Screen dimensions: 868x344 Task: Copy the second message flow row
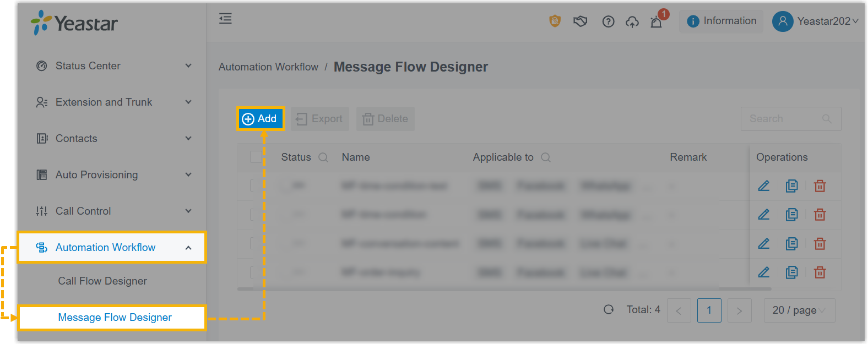[x=792, y=215]
